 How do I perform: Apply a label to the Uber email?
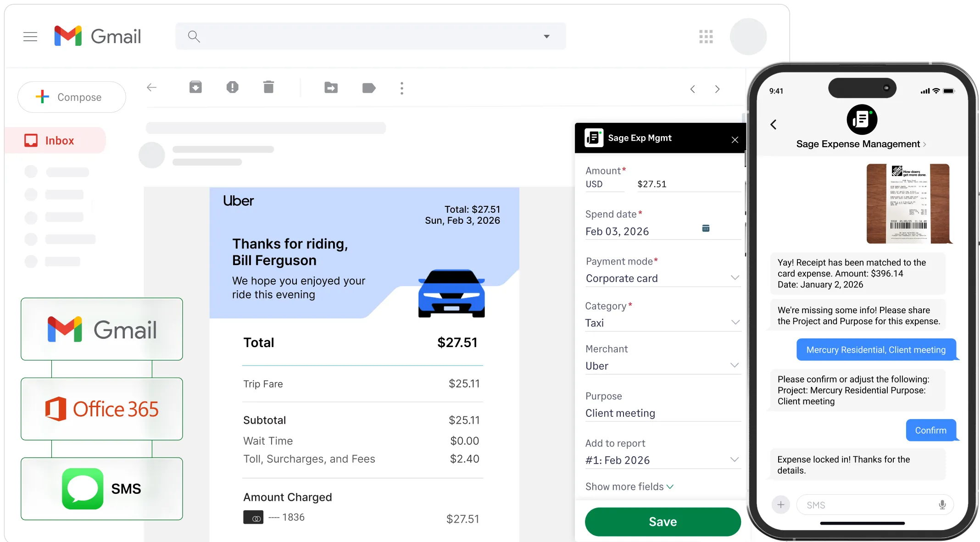(368, 88)
